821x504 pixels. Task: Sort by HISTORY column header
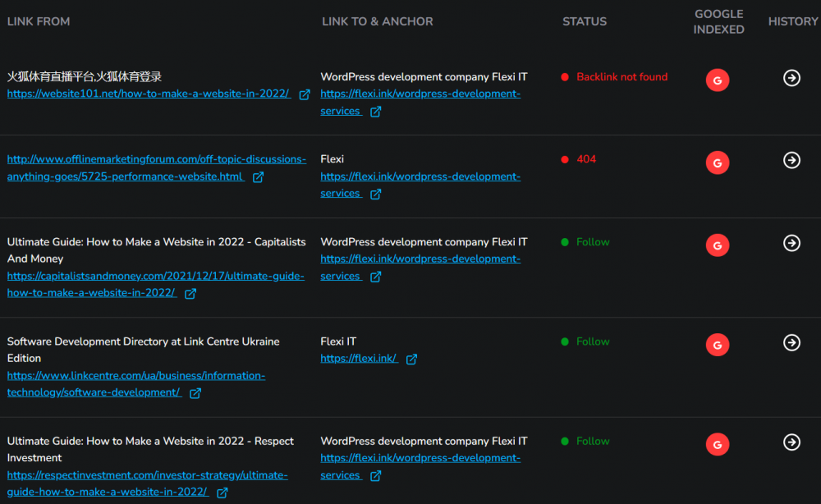coord(793,21)
